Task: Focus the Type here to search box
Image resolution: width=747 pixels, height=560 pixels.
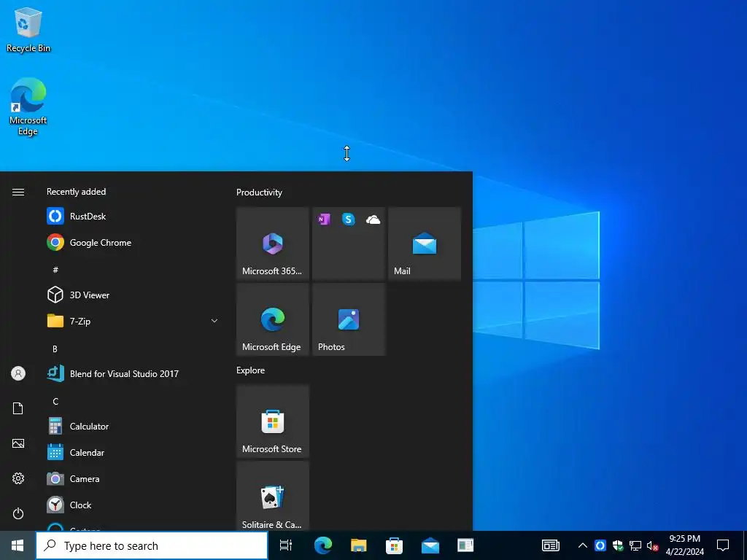Action: [x=152, y=545]
